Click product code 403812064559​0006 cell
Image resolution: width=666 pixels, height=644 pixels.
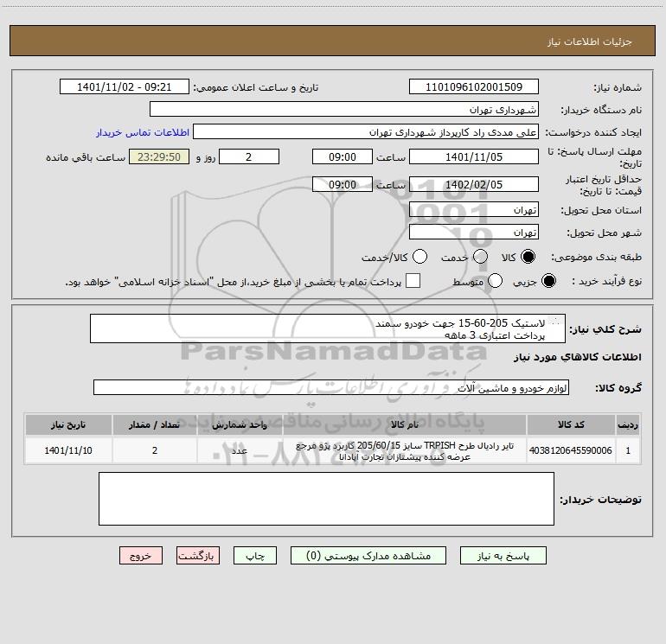click(x=571, y=450)
